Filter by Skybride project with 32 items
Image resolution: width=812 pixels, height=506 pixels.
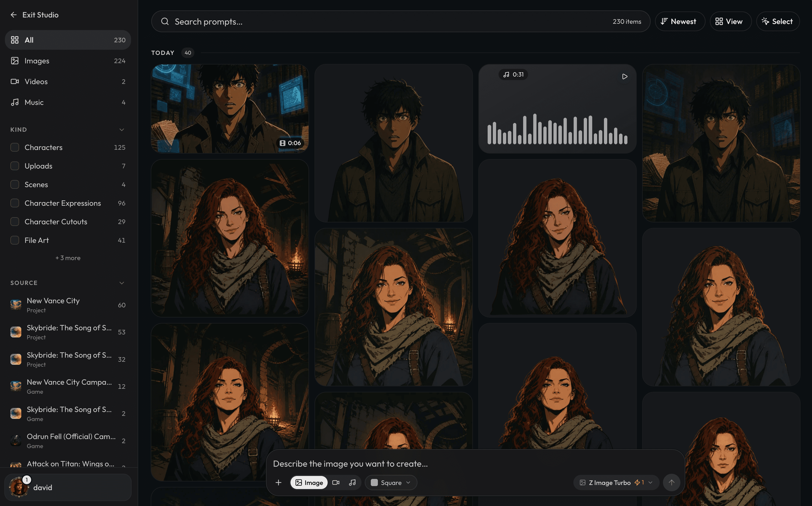[68, 359]
